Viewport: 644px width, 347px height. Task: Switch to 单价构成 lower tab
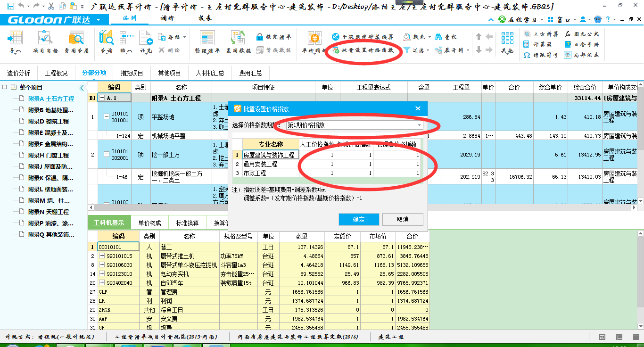149,223
